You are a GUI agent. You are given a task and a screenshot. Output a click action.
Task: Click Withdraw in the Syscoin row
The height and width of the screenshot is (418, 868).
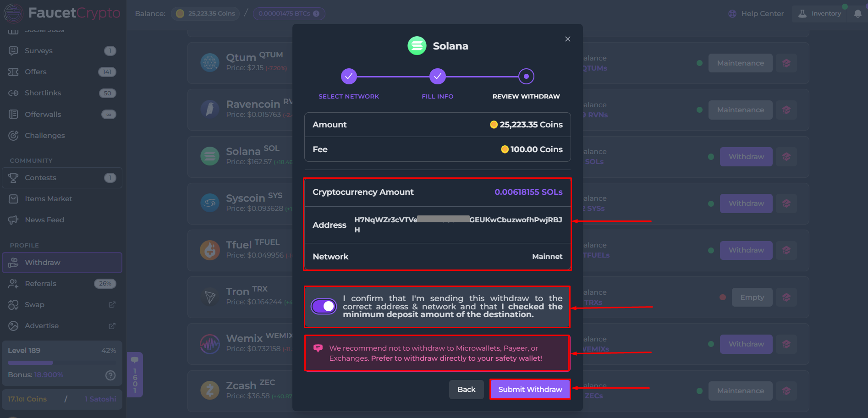(746, 203)
